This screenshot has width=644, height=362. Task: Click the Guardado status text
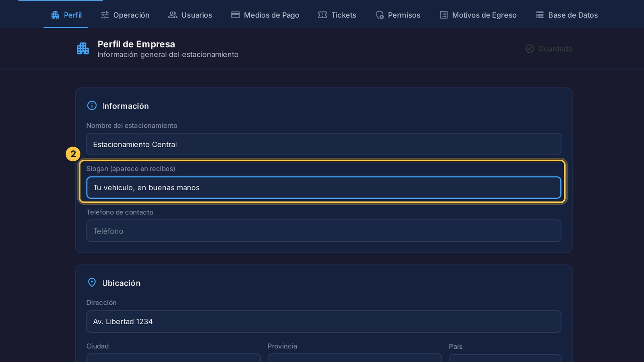coord(555,49)
